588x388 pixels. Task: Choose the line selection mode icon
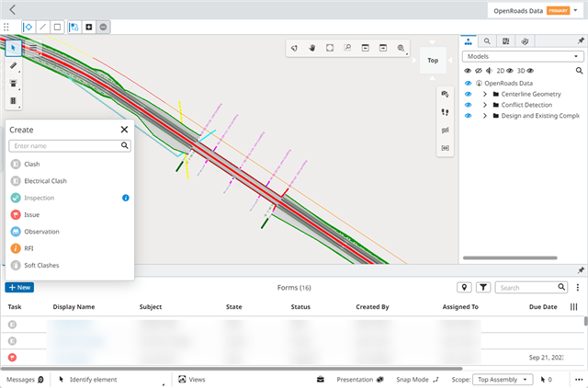[43, 27]
